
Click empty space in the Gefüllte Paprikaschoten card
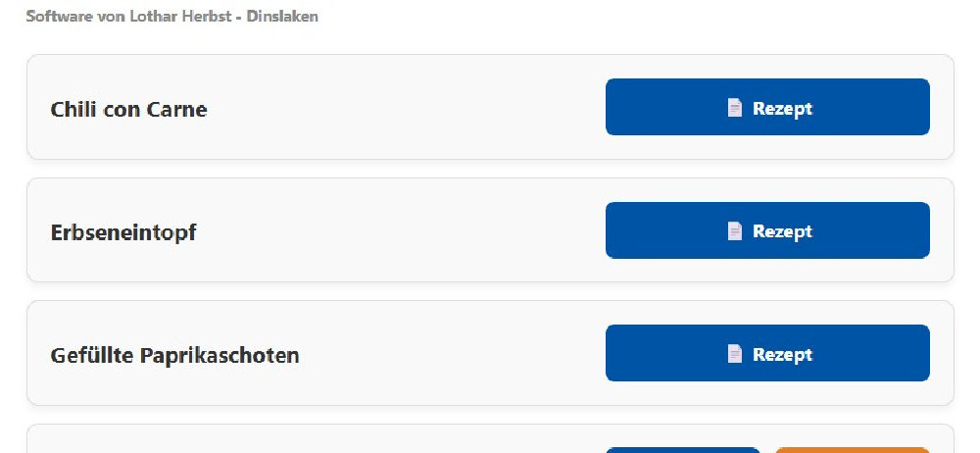coord(451,354)
